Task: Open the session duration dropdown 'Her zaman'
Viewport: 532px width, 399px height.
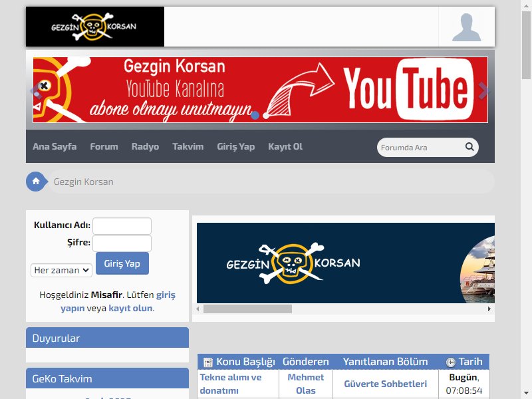Action: pos(61,271)
